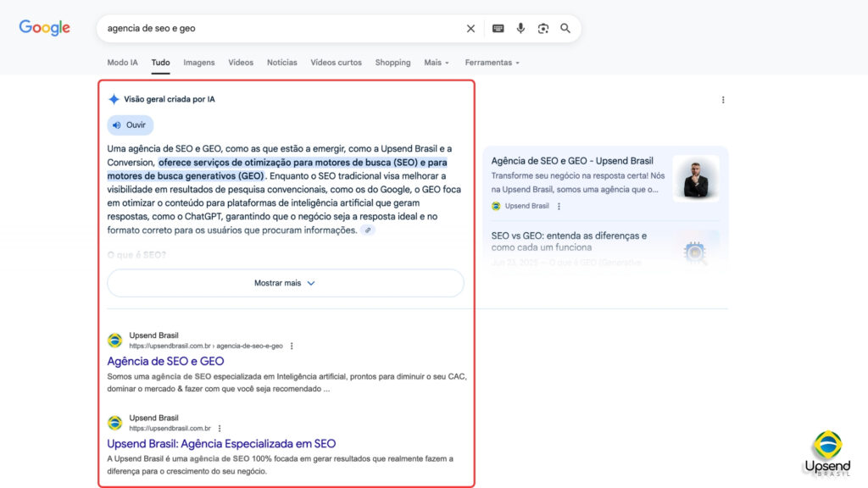Image resolution: width=868 pixels, height=488 pixels.
Task: Open the 'SEO vs GEO: entenda as diferenças' source
Action: click(569, 241)
